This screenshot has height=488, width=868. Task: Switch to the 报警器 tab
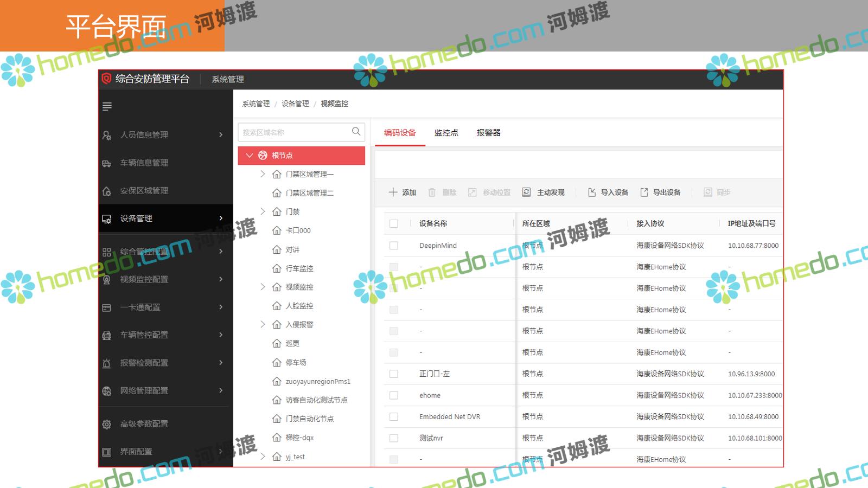click(488, 132)
